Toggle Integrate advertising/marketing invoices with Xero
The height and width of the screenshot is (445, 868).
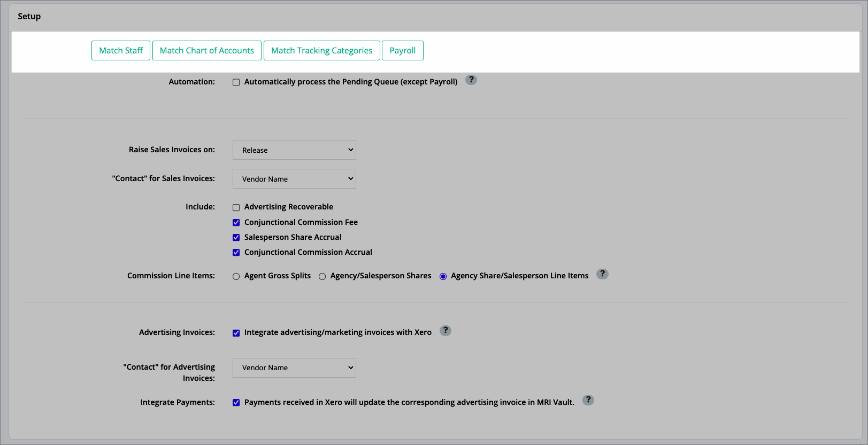click(236, 333)
